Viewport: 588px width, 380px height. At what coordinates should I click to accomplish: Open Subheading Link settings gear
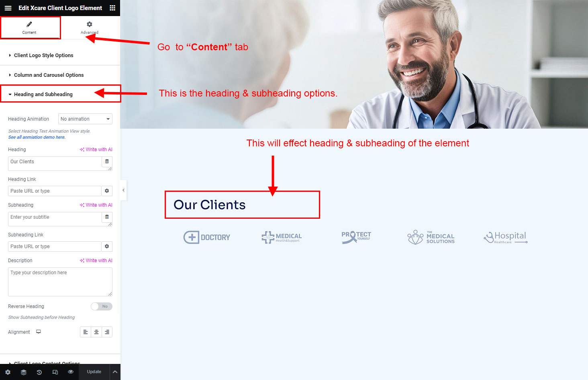pyautogui.click(x=107, y=246)
